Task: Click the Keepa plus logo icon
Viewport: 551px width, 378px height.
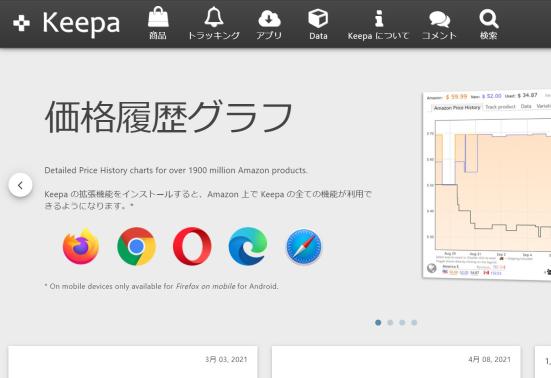Action: (21, 24)
